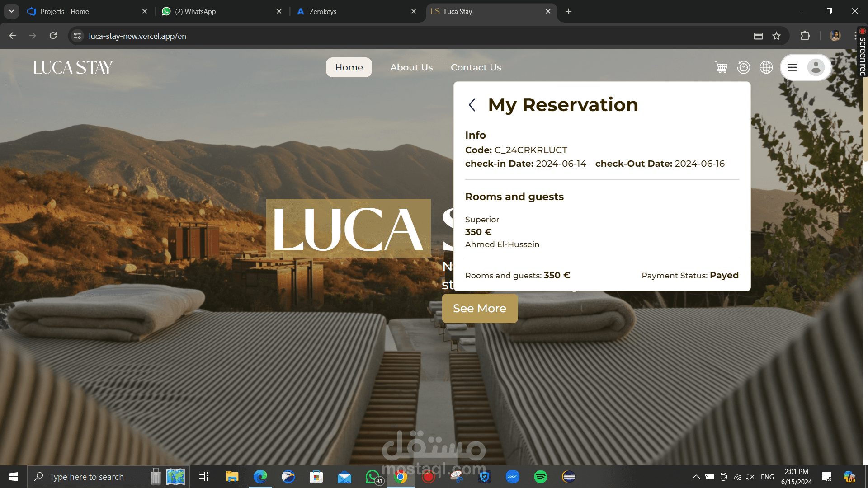Open Spotify from the taskbar

click(x=540, y=477)
